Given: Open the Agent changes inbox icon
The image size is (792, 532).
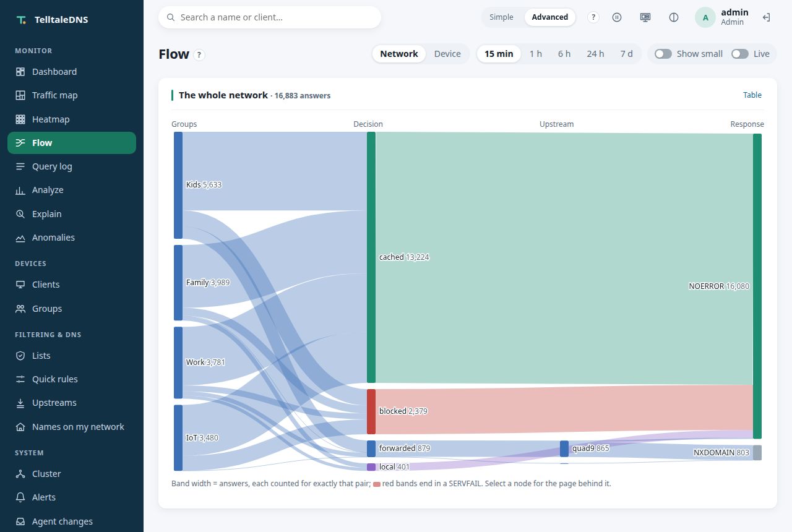Looking at the screenshot, I should [20, 521].
